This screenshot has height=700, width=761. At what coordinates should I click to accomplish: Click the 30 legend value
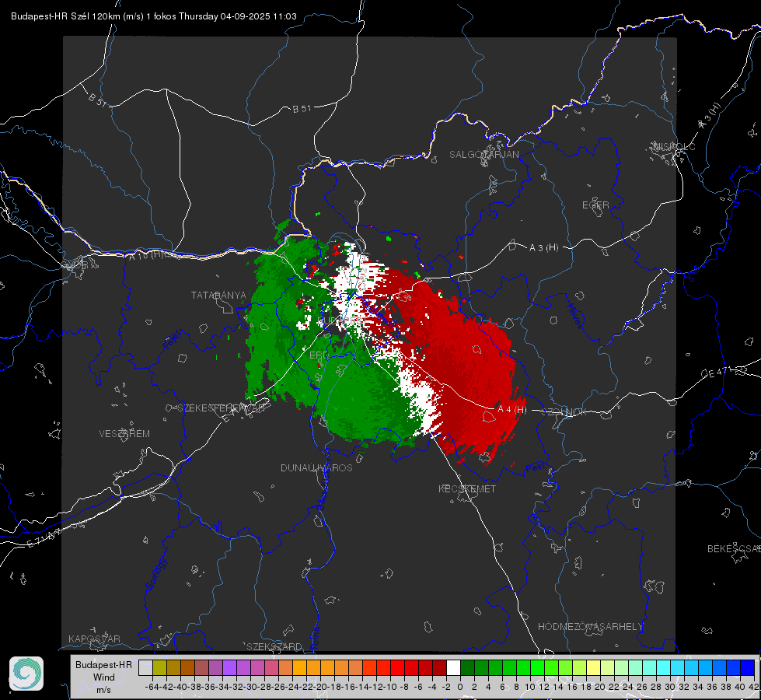click(670, 687)
